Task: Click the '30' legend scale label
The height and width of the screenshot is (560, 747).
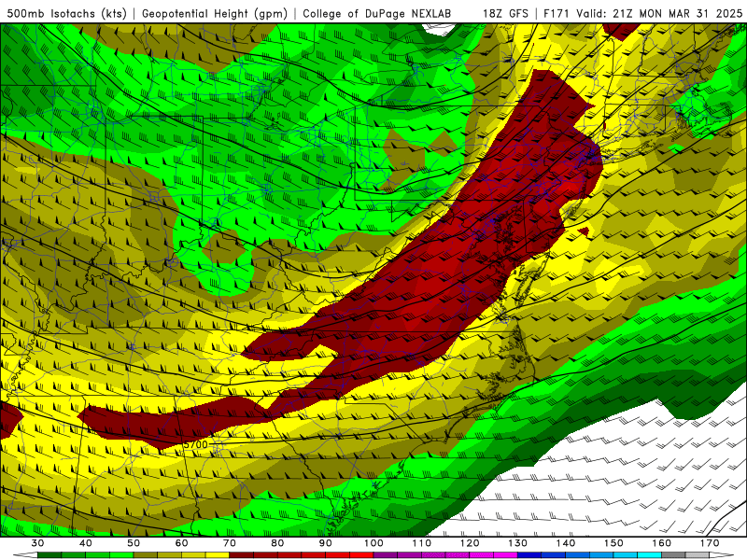Action: pos(37,543)
